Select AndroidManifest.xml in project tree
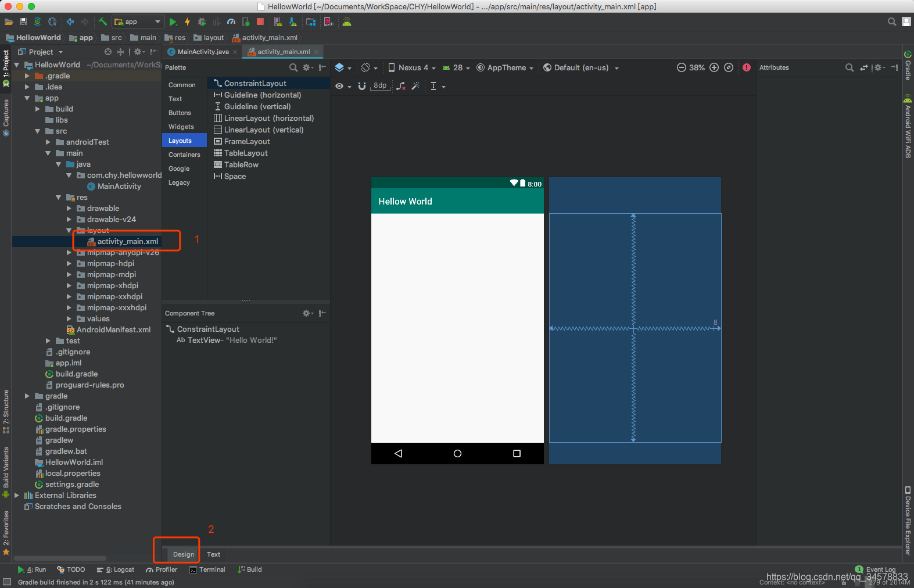This screenshot has height=588, width=914. pyautogui.click(x=109, y=329)
